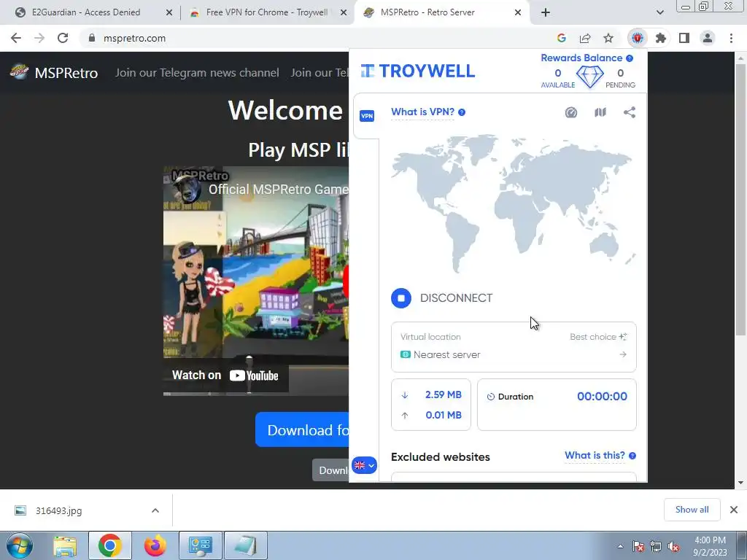
Task: Click the Duration timer 00:00:00
Action: pyautogui.click(x=602, y=396)
